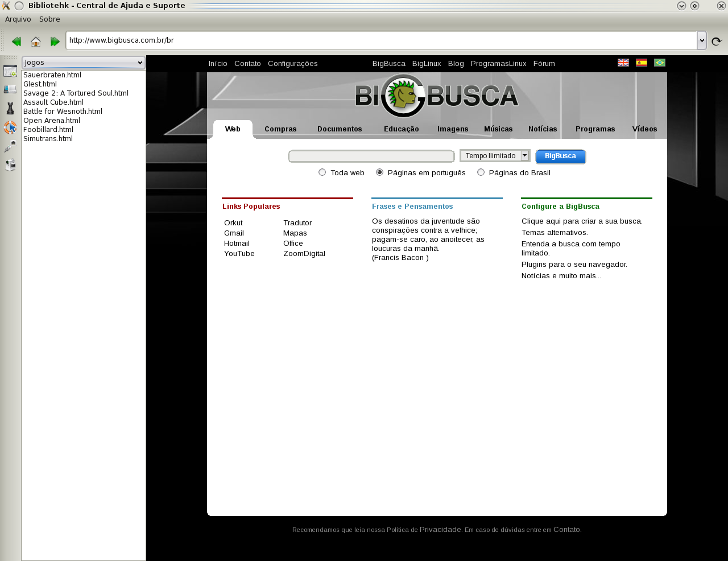
Task: Reload the page with the refresh icon
Action: (717, 41)
